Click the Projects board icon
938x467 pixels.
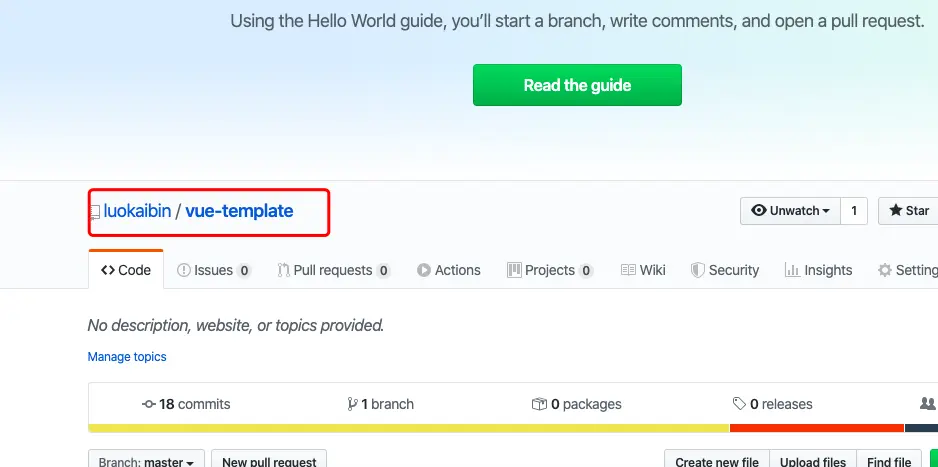pos(514,270)
